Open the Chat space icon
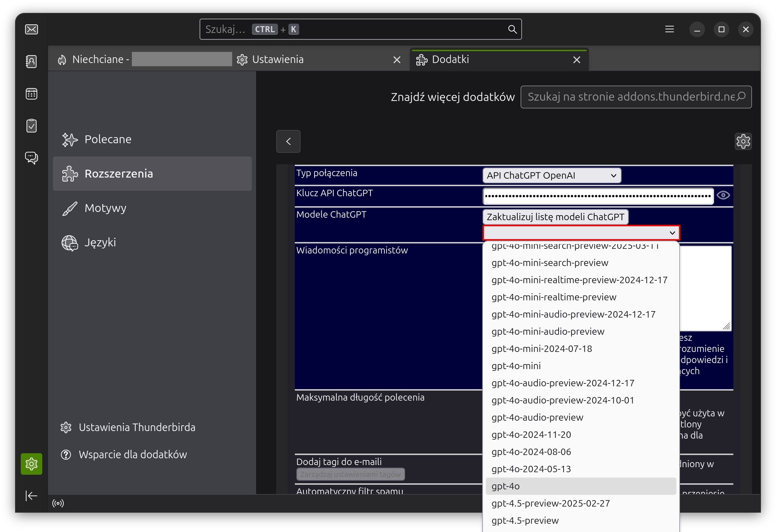This screenshot has width=776, height=532. coord(32,158)
